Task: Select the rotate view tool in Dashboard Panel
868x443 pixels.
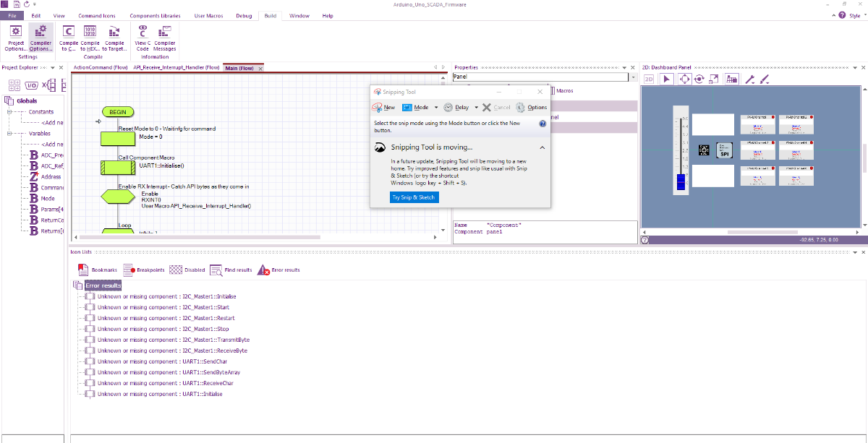Action: point(699,79)
